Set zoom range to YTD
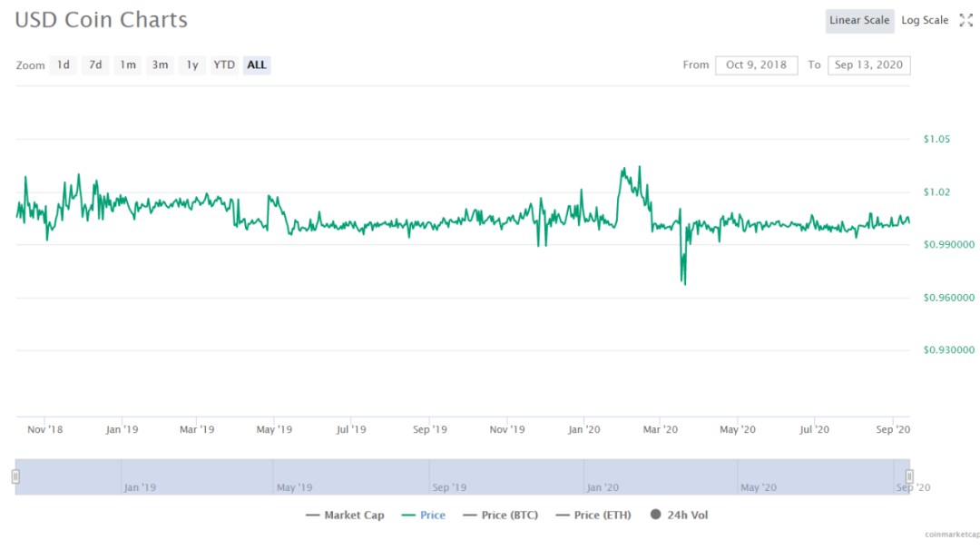This screenshot has height=550, width=980. 224,65
